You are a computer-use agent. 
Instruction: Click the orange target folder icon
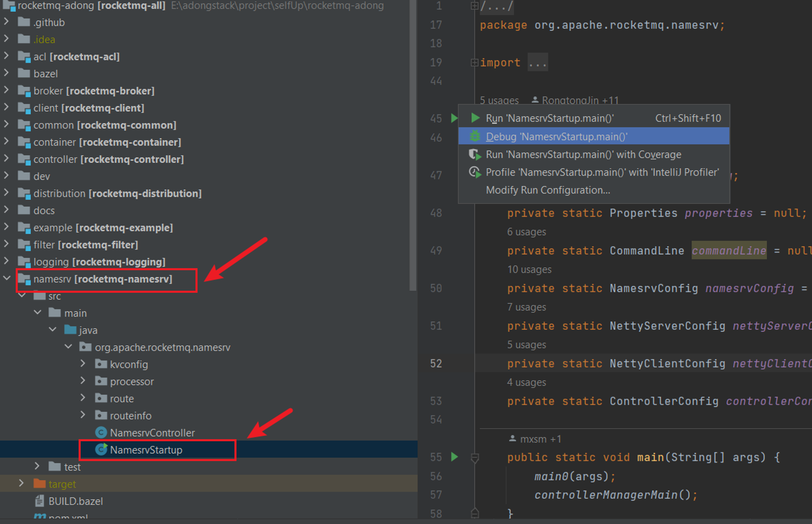pos(39,484)
